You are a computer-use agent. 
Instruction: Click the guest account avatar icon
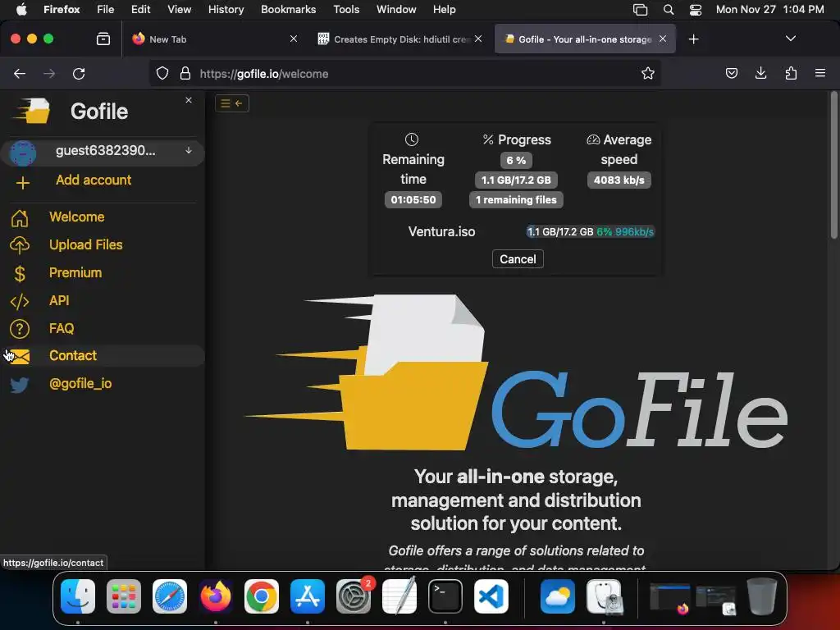(22, 153)
